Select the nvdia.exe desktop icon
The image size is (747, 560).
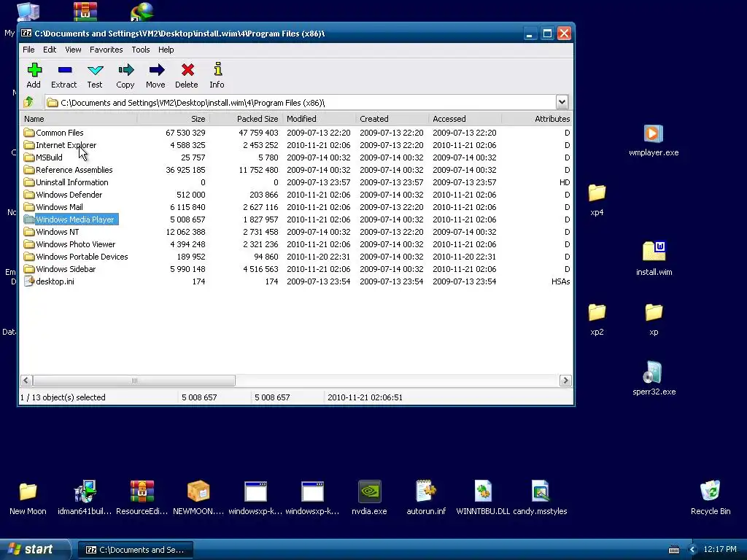(x=369, y=497)
